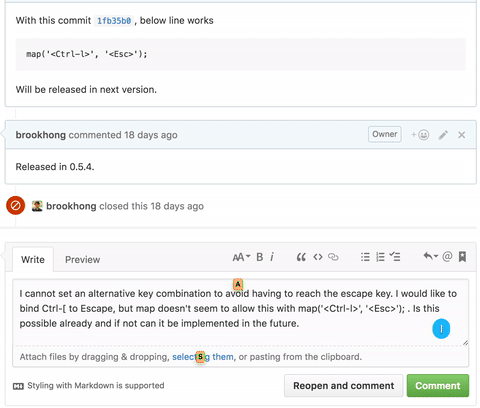This screenshot has width=480, height=408.
Task: Apply bold formatting in comment toolbar
Action: 260,257
